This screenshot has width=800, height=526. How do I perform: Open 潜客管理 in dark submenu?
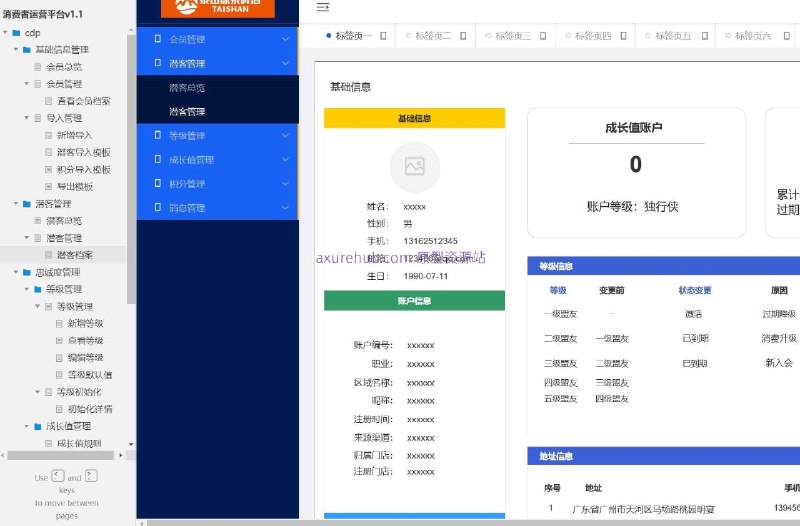coord(187,112)
